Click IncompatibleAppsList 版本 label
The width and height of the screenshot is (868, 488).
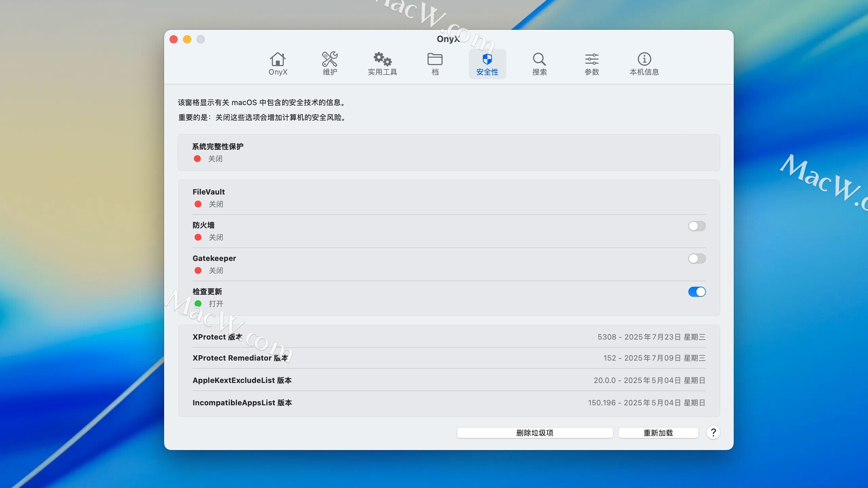(x=242, y=403)
